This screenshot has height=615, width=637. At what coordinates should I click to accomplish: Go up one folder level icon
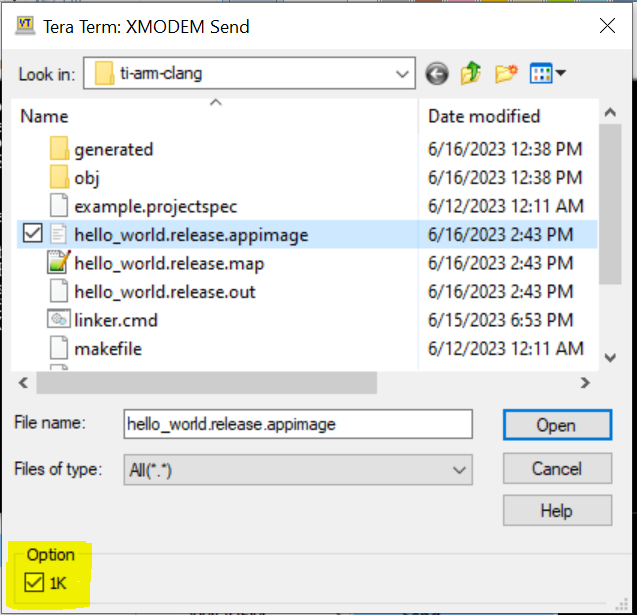(x=470, y=73)
